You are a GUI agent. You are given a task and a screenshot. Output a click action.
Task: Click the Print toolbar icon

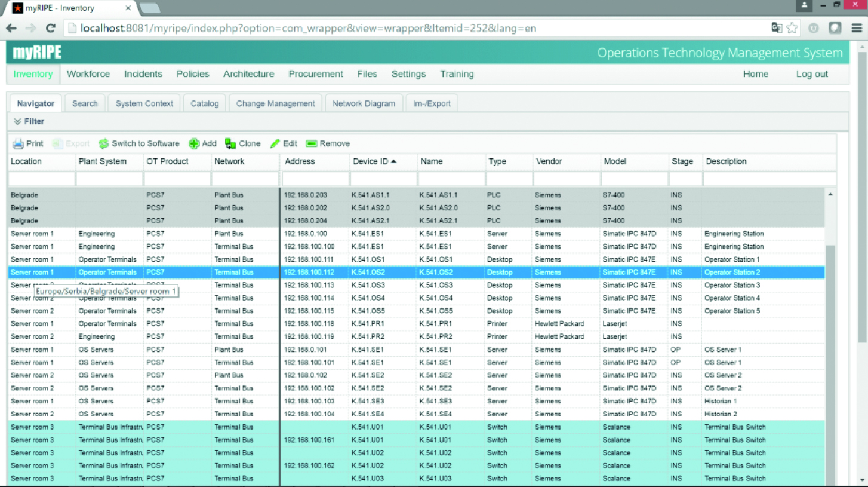[x=19, y=143]
